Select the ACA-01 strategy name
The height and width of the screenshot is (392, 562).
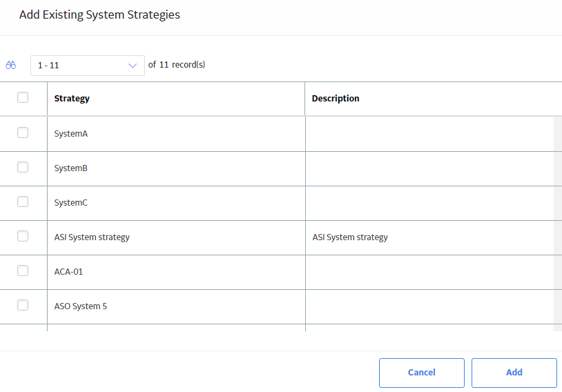pos(68,272)
